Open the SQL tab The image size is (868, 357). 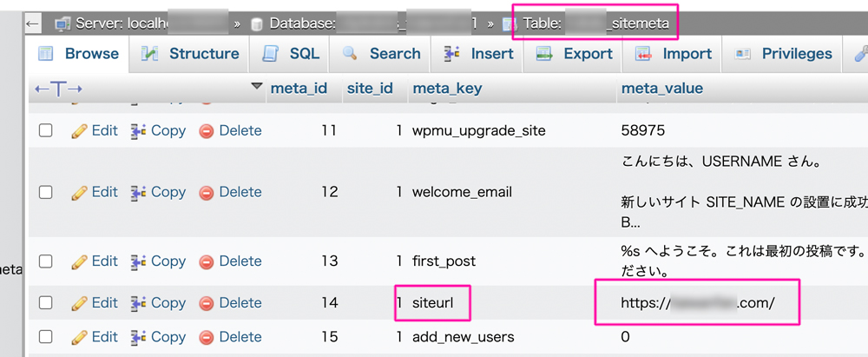(x=292, y=54)
